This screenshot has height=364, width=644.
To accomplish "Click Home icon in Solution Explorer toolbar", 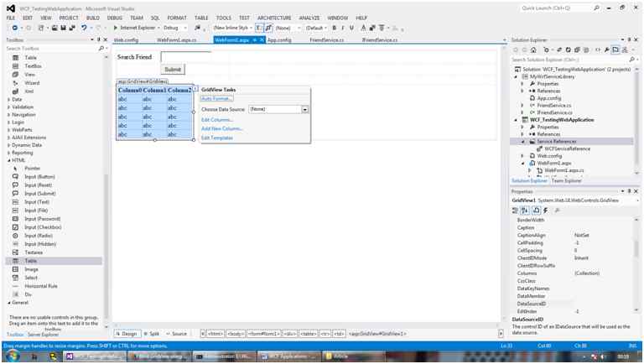I will [x=533, y=49].
